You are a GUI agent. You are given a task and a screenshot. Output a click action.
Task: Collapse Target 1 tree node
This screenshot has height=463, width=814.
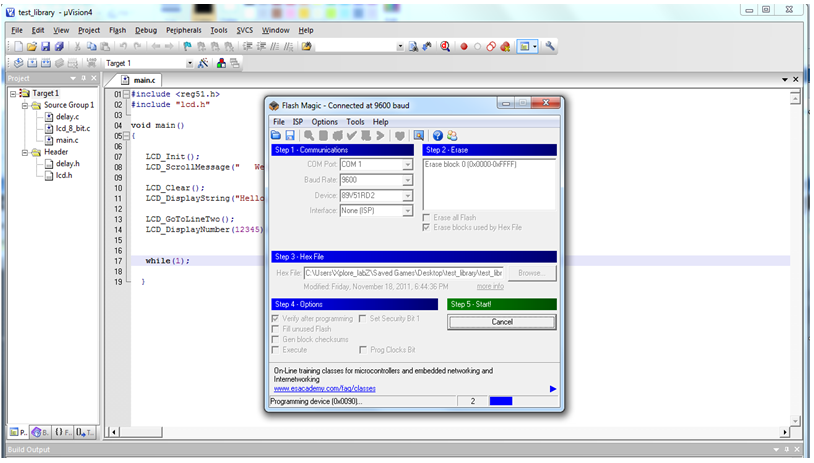(x=13, y=93)
